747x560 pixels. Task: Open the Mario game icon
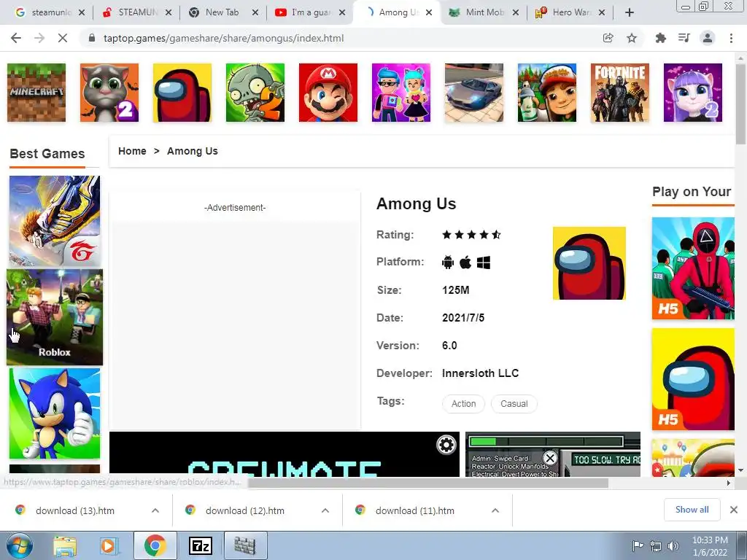[x=328, y=93]
